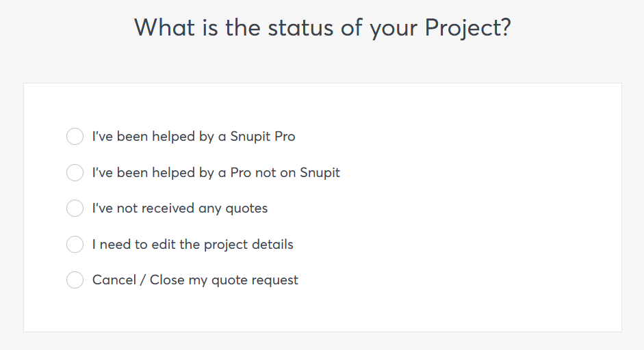Click the "What is the status of your Project?" heading
This screenshot has width=644, height=350.
point(322,28)
